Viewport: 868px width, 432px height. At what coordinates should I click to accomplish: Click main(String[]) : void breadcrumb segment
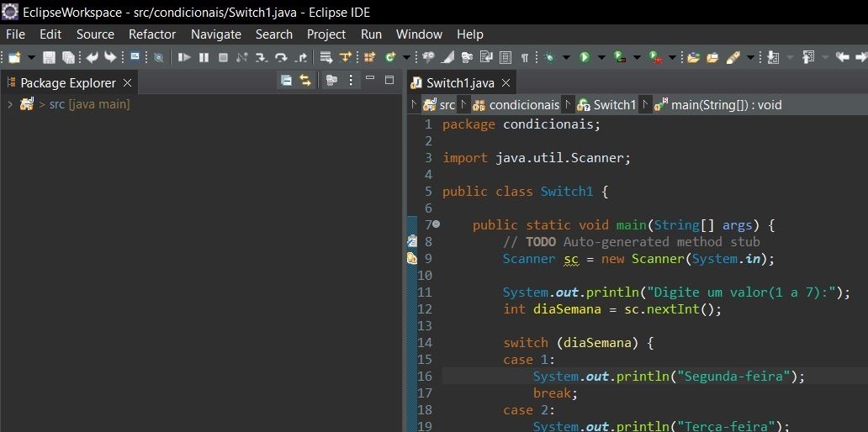(717, 105)
